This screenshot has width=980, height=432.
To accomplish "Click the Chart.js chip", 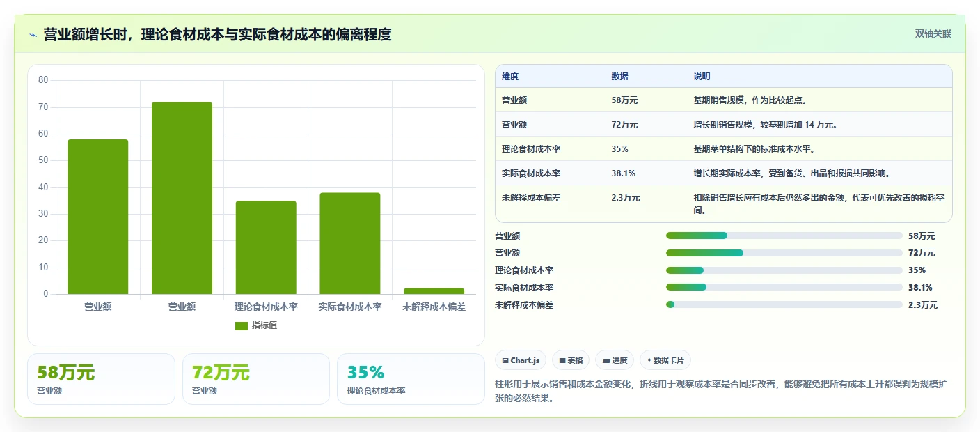I will pyautogui.click(x=521, y=360).
